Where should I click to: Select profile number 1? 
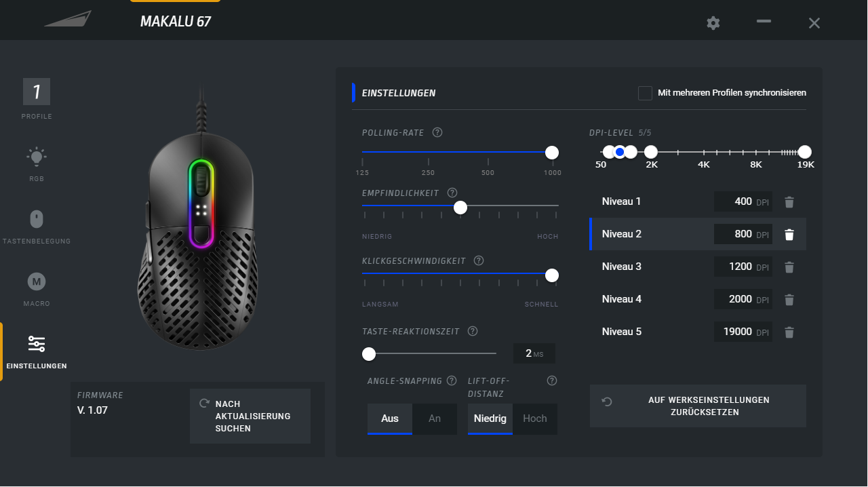[37, 92]
